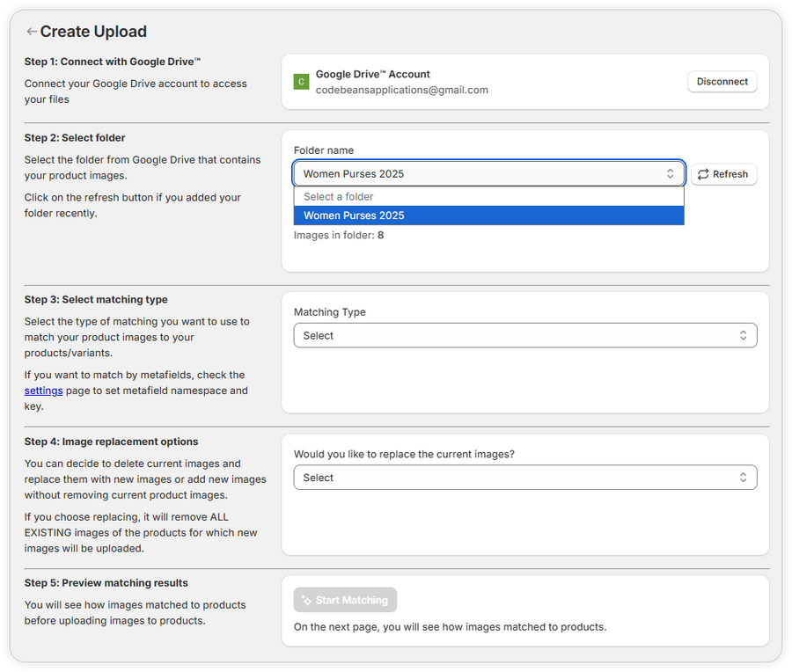The width and height of the screenshot is (792, 672).
Task: Refresh the Google Drive folder list
Action: (723, 174)
